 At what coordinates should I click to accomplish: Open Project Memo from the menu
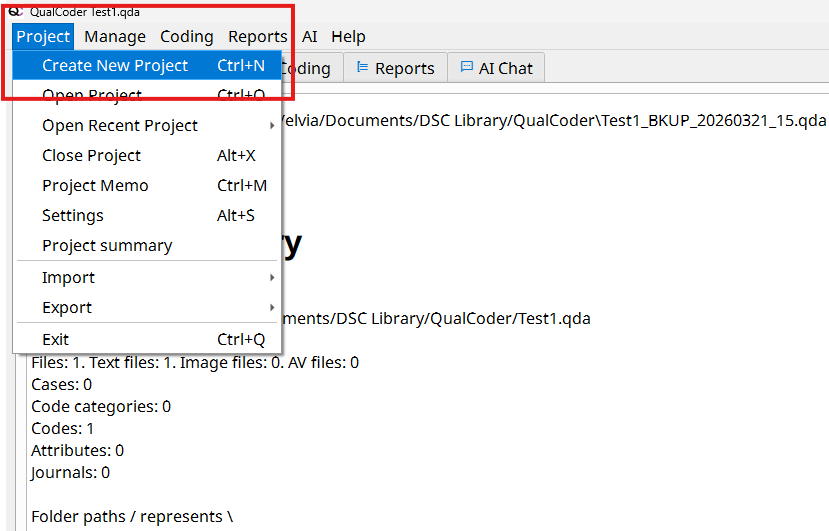pyautogui.click(x=95, y=186)
